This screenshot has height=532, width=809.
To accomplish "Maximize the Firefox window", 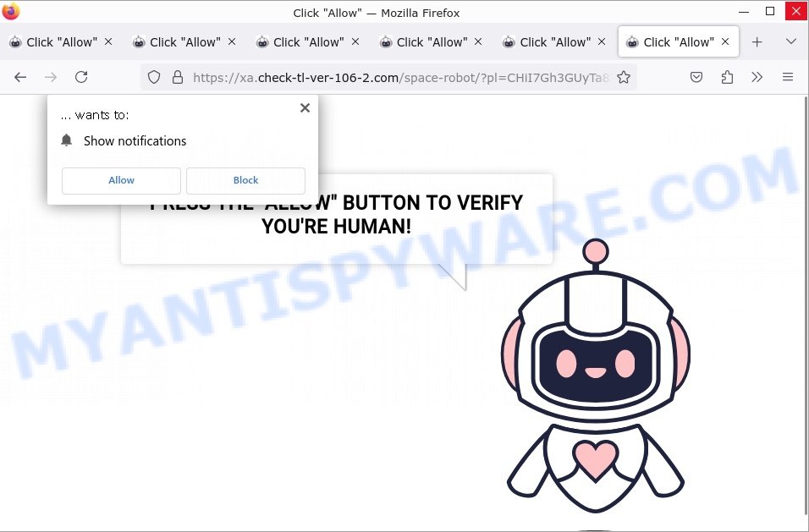I will pyautogui.click(x=770, y=11).
